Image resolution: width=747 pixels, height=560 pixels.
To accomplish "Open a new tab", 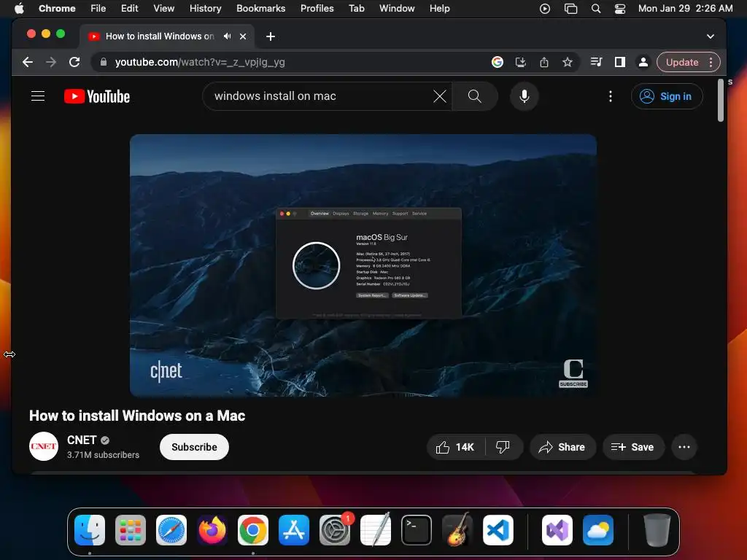I will 271,36.
